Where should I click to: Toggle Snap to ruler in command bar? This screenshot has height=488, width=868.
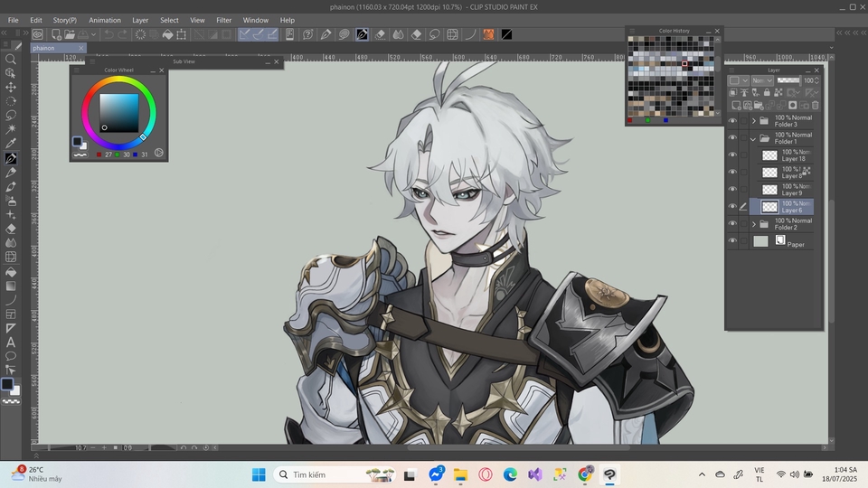pos(245,34)
